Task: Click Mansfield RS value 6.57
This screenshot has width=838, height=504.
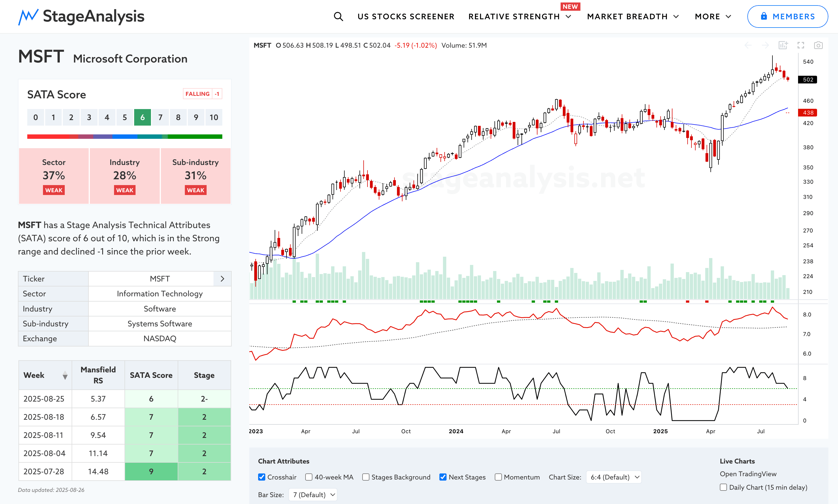Action: point(98,417)
